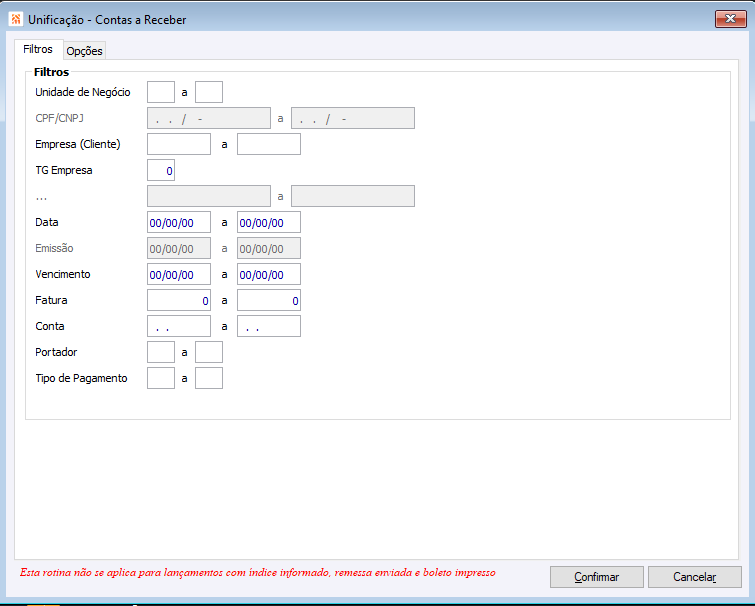Image resolution: width=755 pixels, height=606 pixels.
Task: Click the ending Vencimento date field
Action: pyautogui.click(x=269, y=274)
